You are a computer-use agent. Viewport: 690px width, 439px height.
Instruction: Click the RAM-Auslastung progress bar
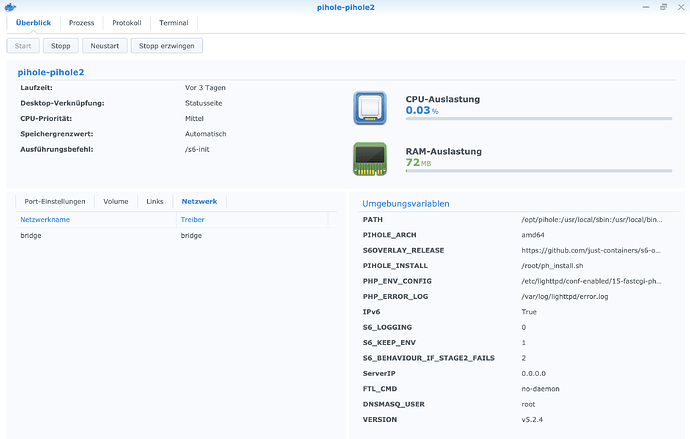tap(539, 171)
